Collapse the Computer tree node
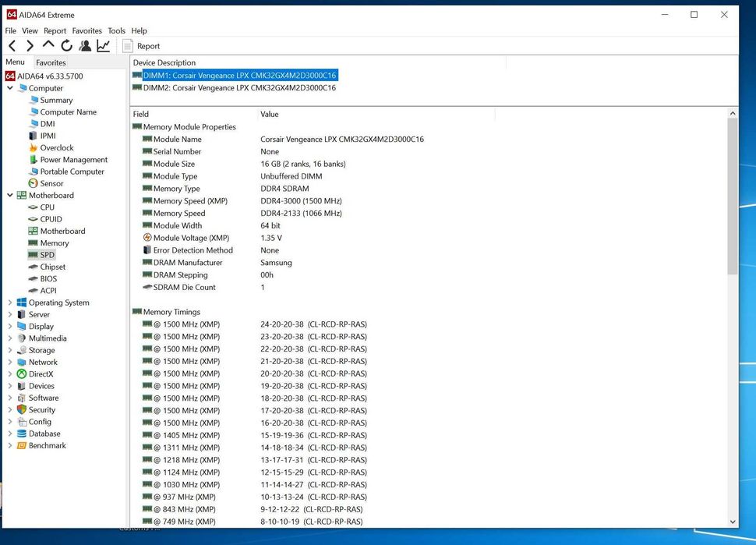 (10, 88)
